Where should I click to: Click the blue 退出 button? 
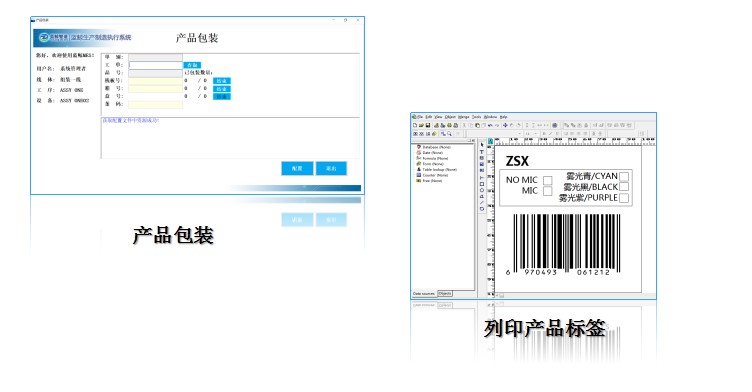[331, 168]
